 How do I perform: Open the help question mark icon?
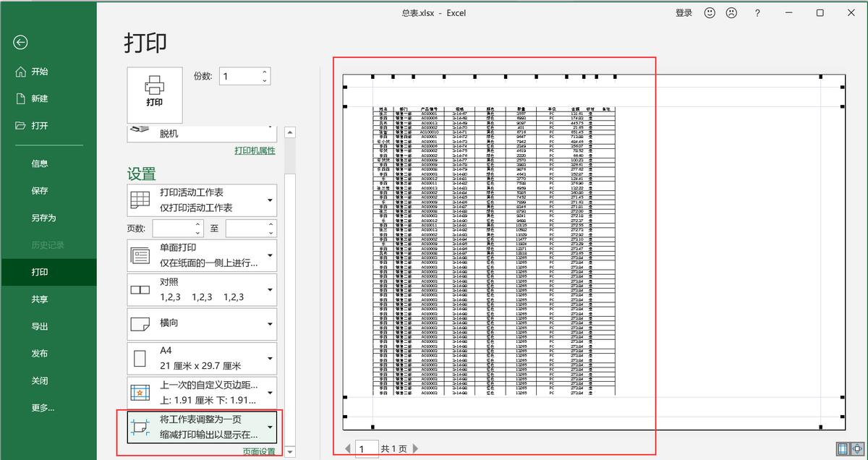point(757,13)
